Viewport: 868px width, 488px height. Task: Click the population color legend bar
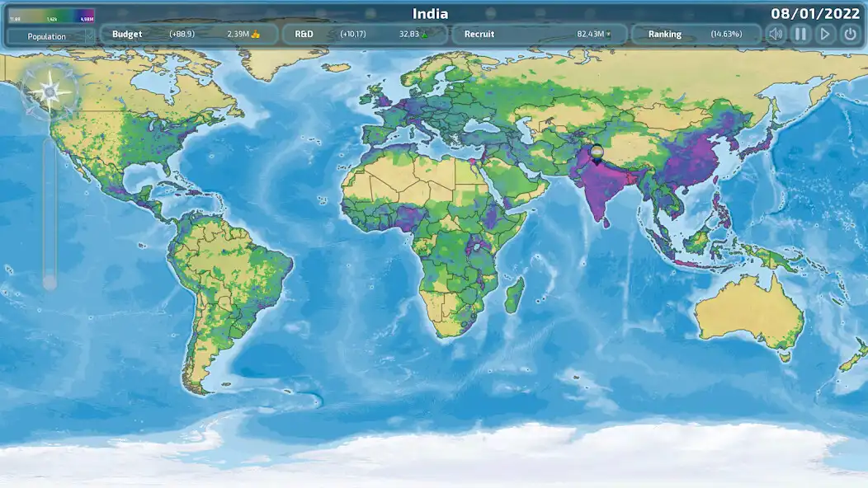point(51,16)
